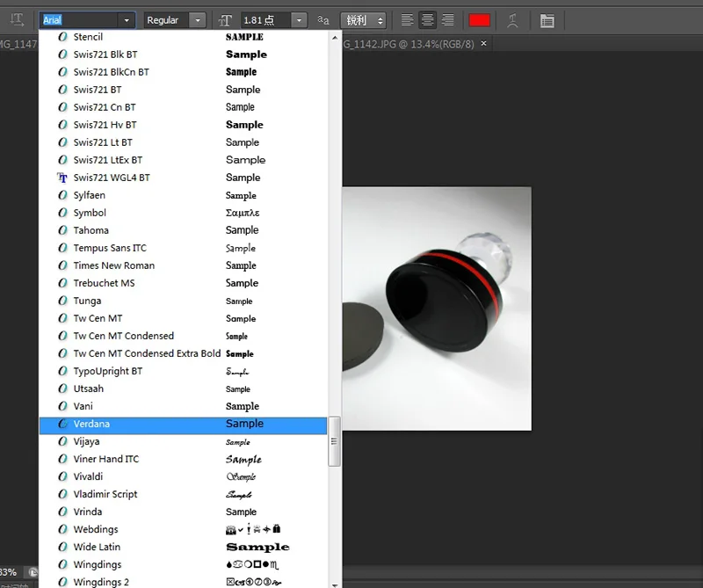Select Vladimir Script font

(x=183, y=494)
